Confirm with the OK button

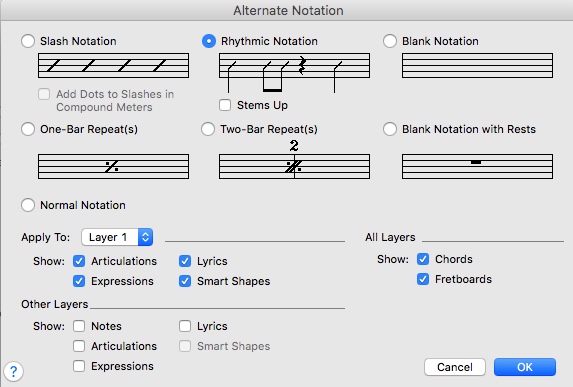coord(525,367)
